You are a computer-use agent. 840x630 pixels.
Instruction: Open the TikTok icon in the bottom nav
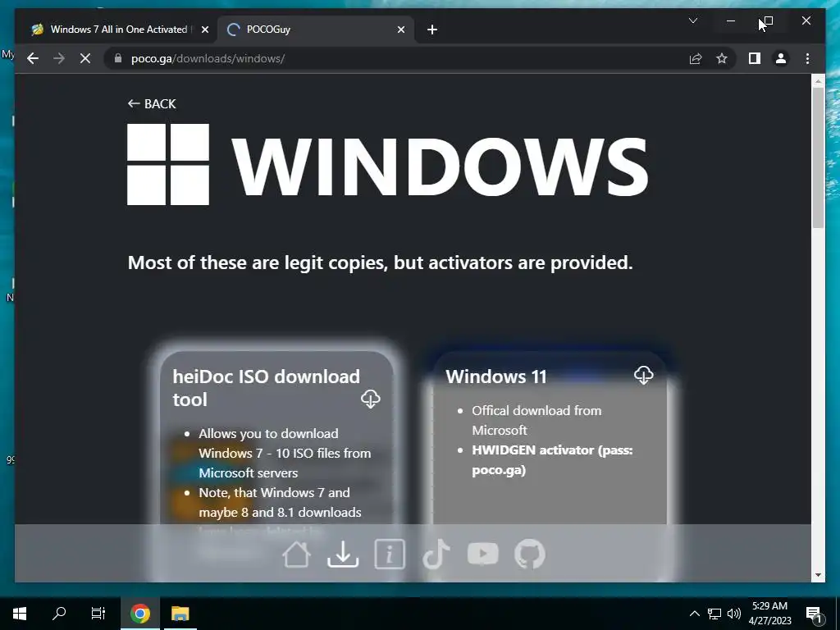(436, 554)
